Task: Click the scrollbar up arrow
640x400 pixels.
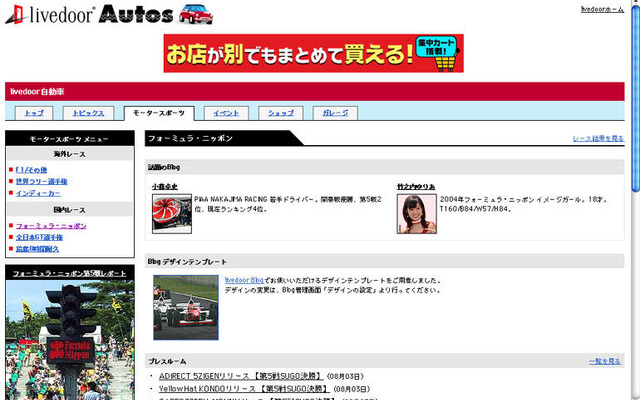Action: click(x=636, y=2)
